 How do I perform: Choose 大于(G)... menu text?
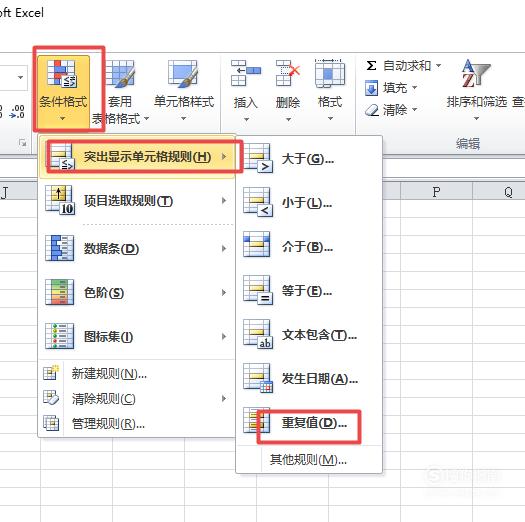(x=308, y=159)
